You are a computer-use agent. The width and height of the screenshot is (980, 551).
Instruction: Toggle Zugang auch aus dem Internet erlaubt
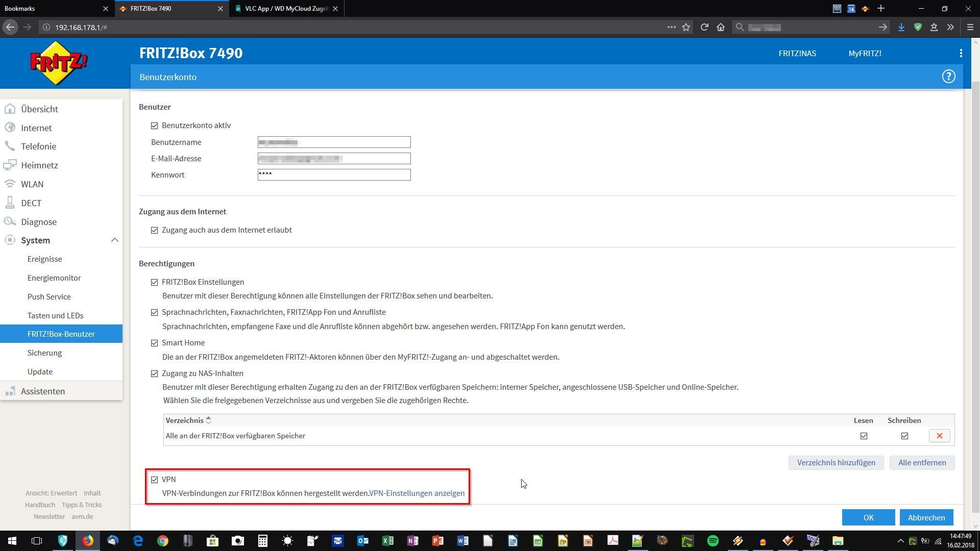click(x=154, y=231)
